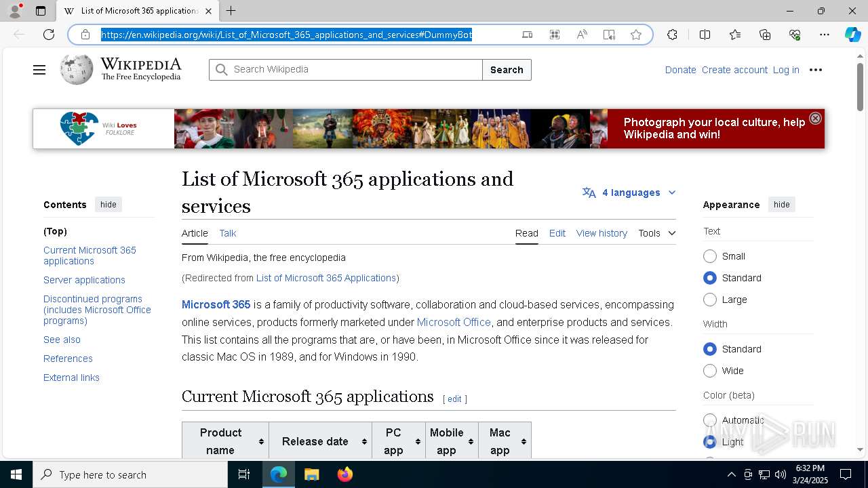Image resolution: width=868 pixels, height=488 pixels.
Task: Click the site info lock icon
Action: [x=85, y=35]
